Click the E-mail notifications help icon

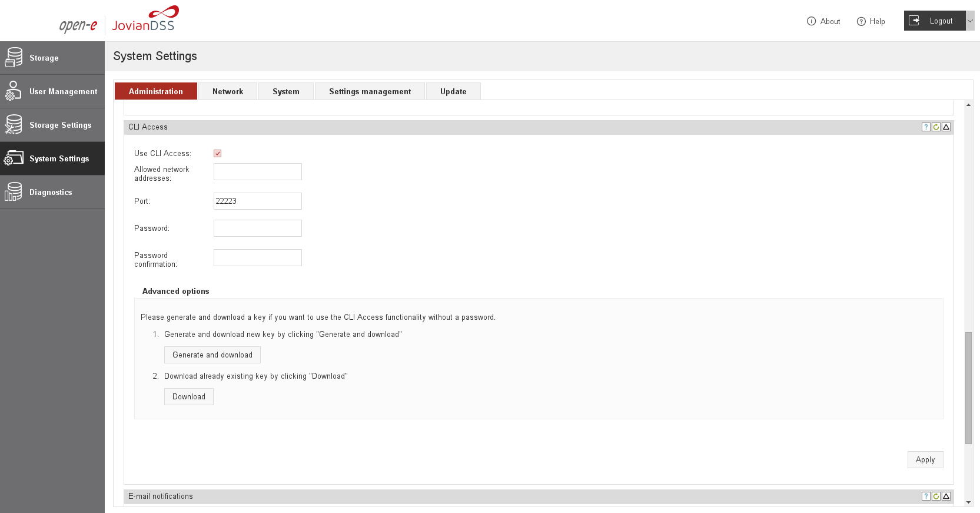(x=926, y=497)
